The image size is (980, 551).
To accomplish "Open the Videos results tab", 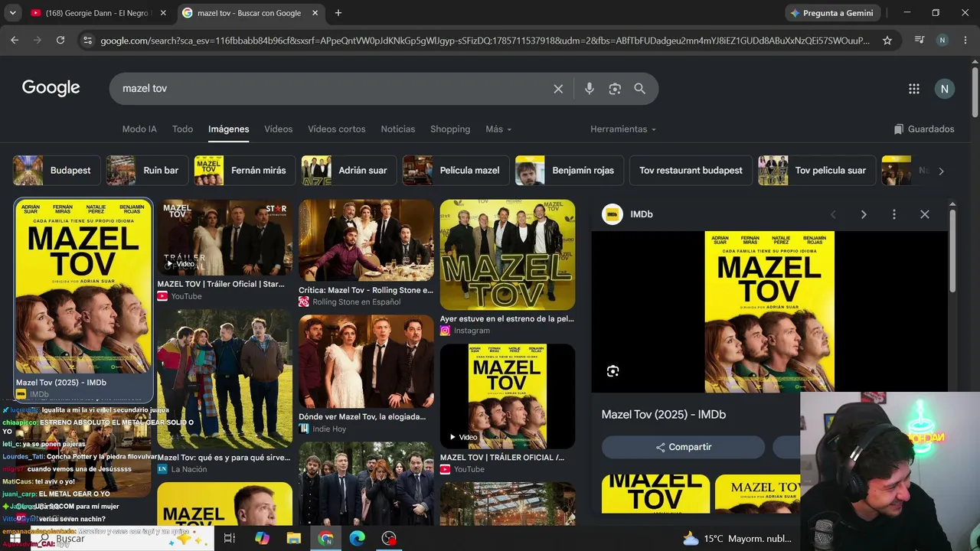I will (x=279, y=129).
